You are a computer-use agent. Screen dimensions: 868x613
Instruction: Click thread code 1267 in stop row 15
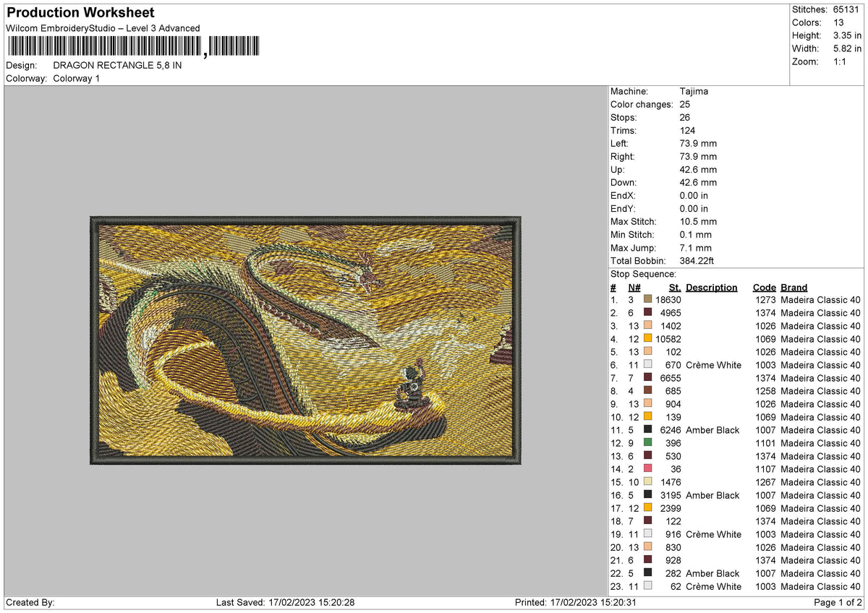tap(765, 481)
